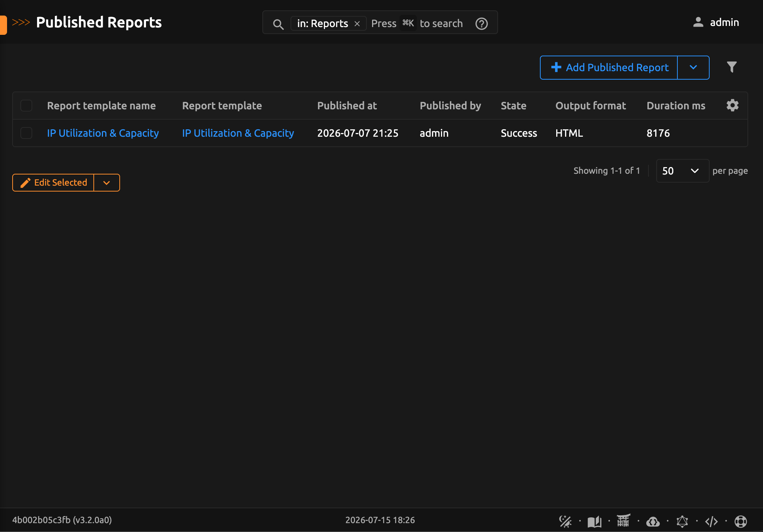Click the search magnifier icon
The height and width of the screenshot is (532, 763).
pos(278,24)
